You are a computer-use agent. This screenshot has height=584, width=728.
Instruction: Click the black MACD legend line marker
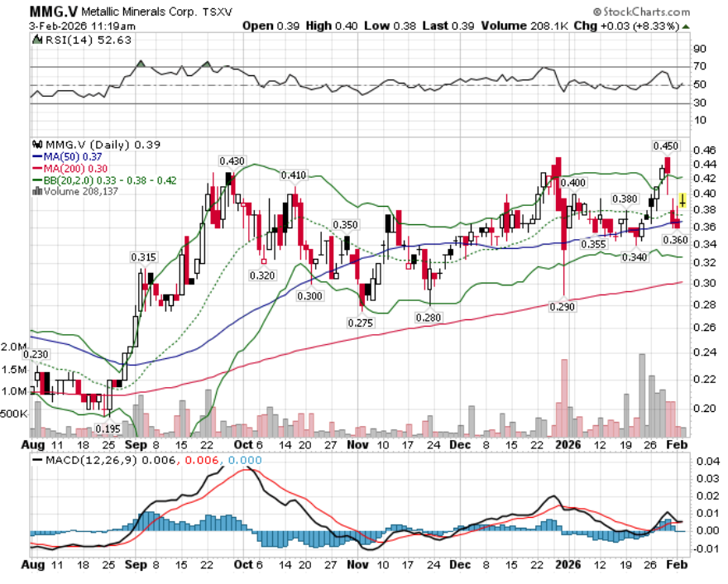tap(37, 460)
